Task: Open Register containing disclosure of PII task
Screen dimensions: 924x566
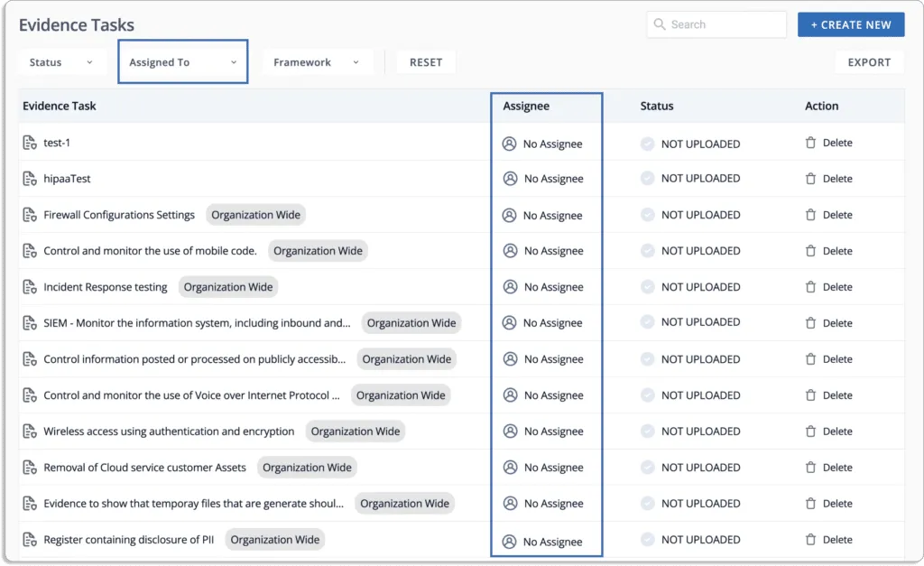Action: (x=128, y=540)
